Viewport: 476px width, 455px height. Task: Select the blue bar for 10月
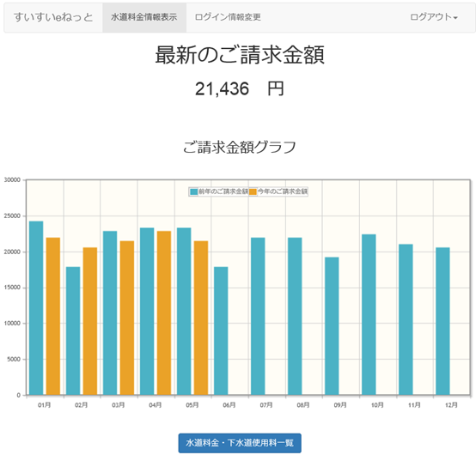(369, 314)
